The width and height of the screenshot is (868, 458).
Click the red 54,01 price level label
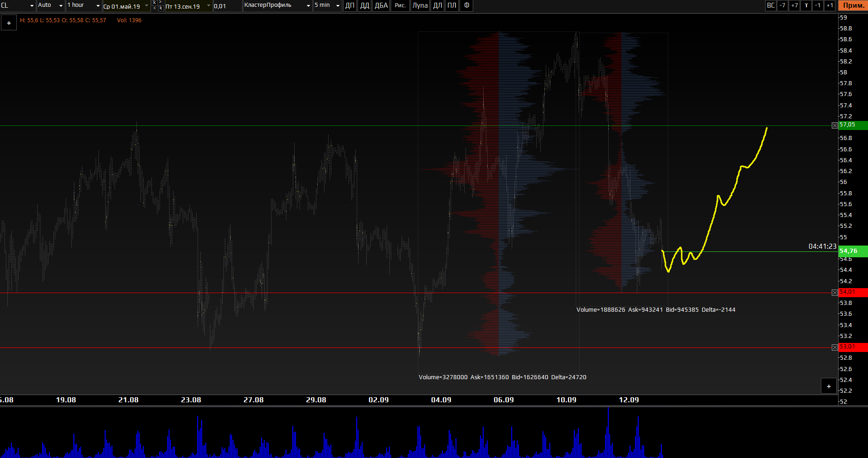click(852, 292)
